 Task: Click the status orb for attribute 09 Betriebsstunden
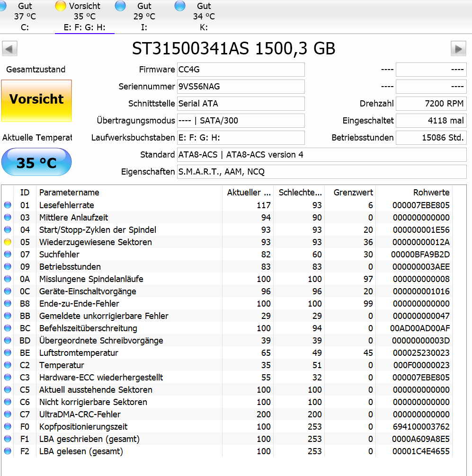(x=8, y=266)
